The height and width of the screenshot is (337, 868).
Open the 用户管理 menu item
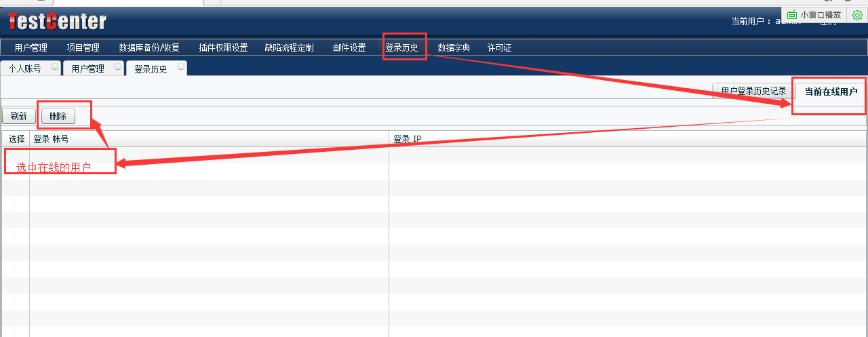(x=31, y=48)
